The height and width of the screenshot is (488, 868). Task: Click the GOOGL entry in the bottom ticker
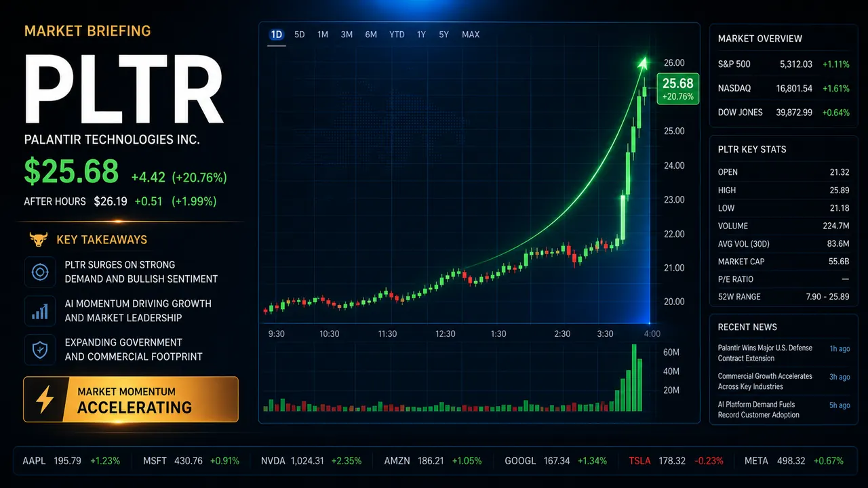[x=556, y=461]
